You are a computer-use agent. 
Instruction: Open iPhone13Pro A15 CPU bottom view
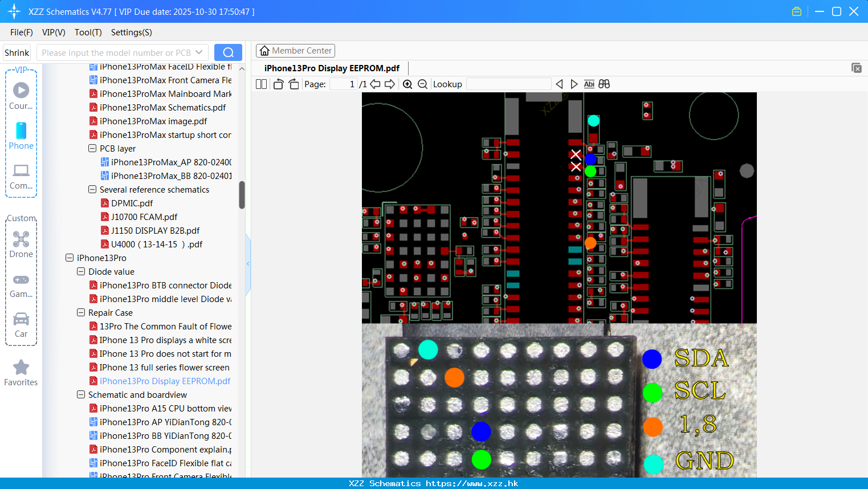165,408
